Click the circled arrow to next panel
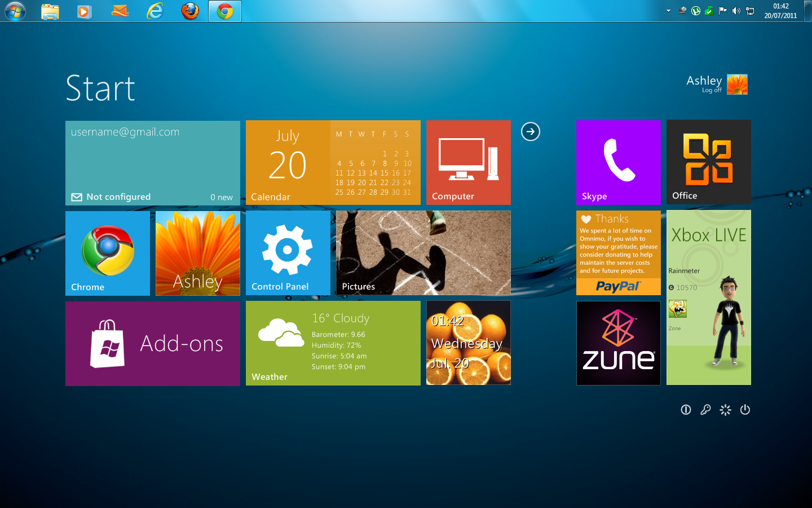This screenshot has width=812, height=508. click(531, 132)
